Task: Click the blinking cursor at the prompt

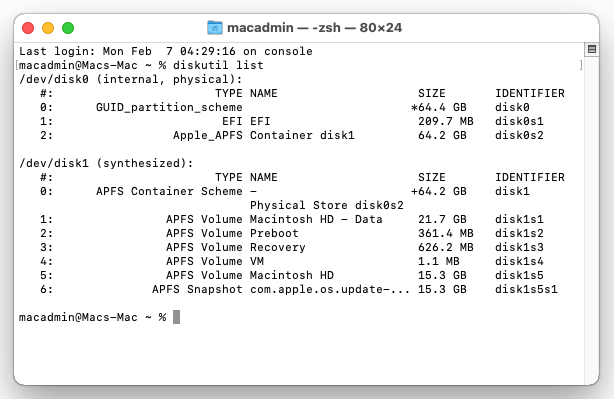Action: [177, 317]
